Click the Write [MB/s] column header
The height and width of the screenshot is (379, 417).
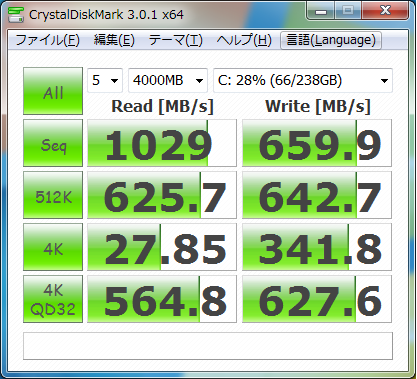[x=318, y=106]
